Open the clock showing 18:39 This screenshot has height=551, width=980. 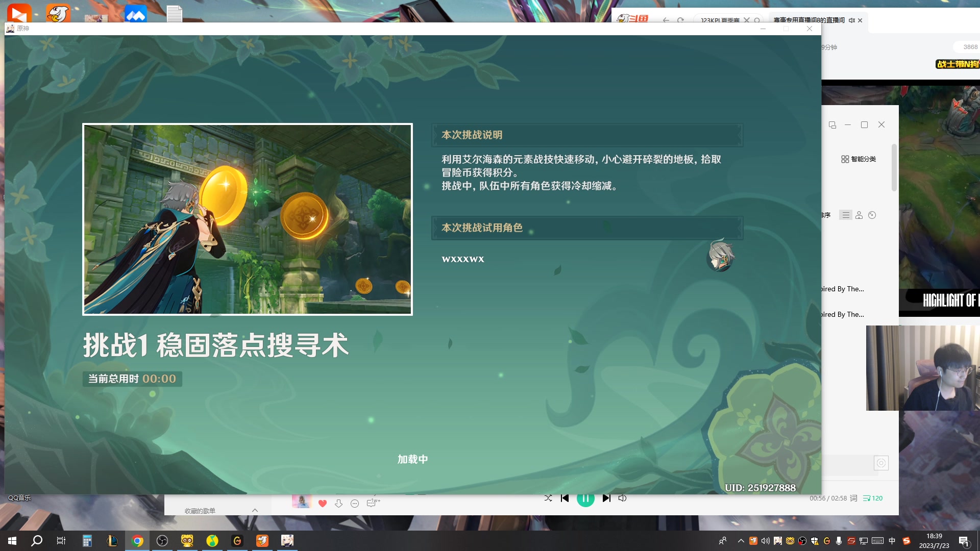pyautogui.click(x=934, y=541)
